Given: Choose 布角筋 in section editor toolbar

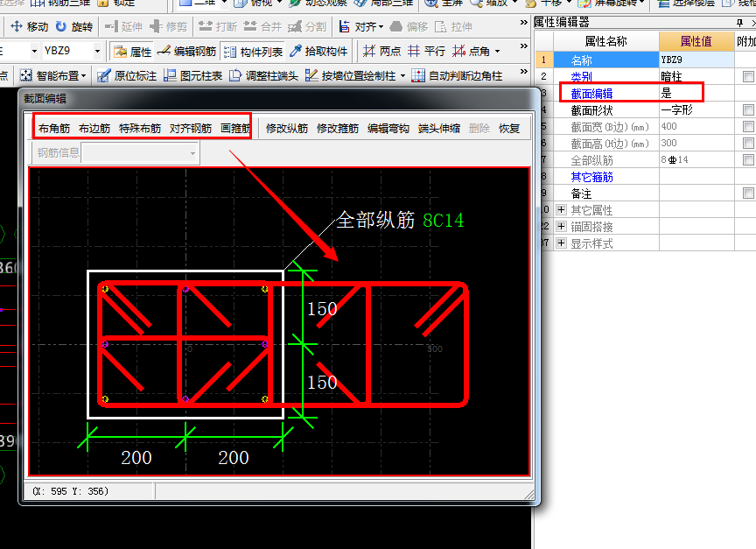Looking at the screenshot, I should [x=54, y=129].
